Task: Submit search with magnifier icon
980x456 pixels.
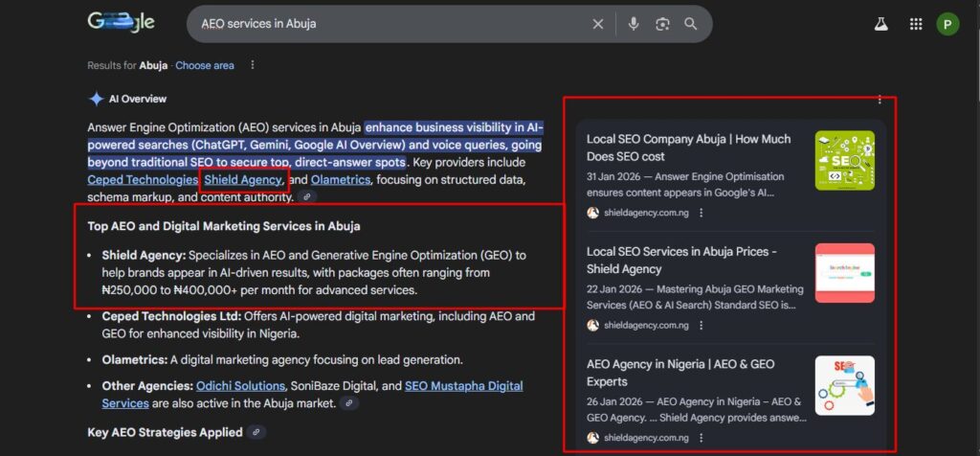Action: (x=691, y=24)
